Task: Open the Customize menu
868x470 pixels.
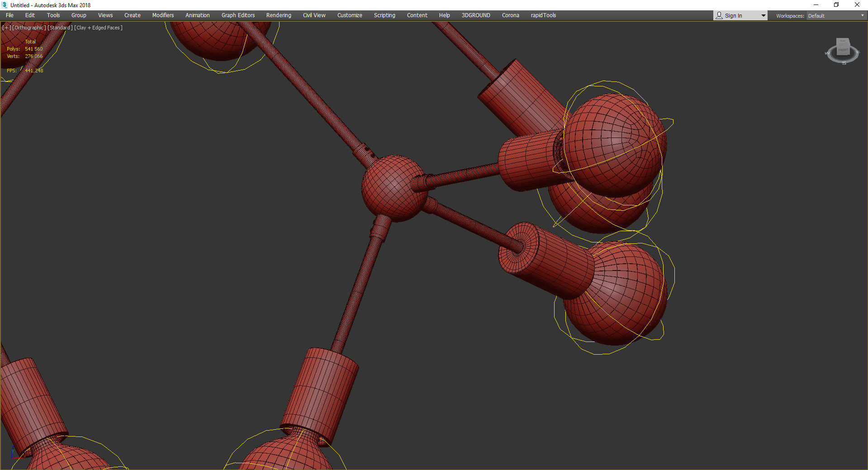Action: pyautogui.click(x=350, y=15)
